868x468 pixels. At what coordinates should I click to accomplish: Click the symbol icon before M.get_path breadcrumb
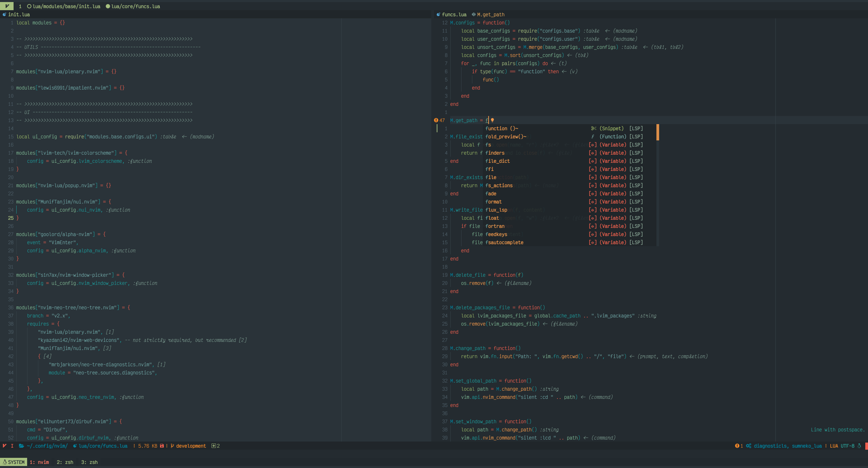(474, 15)
